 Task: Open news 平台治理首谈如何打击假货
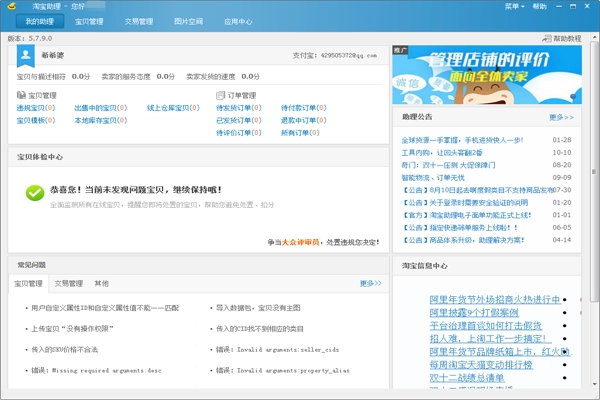coord(485,326)
